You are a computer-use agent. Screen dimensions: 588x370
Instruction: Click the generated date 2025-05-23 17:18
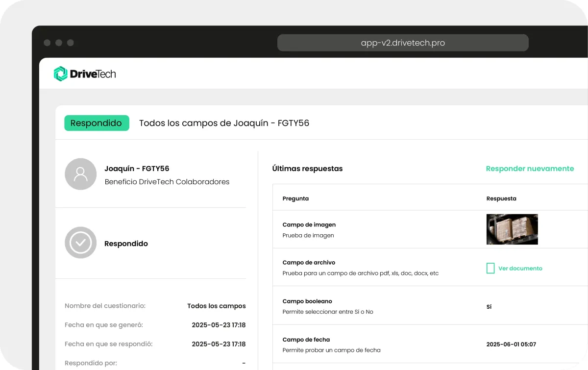coord(219,325)
